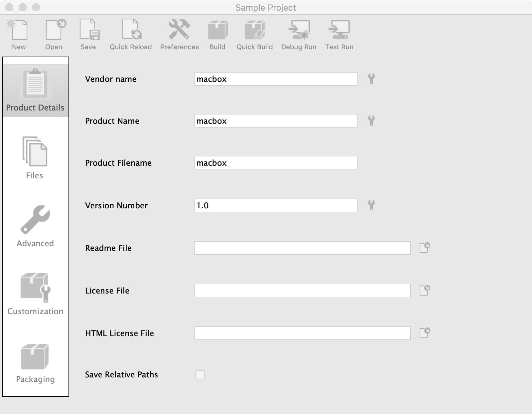Switch to the Files sidebar section

(x=35, y=158)
